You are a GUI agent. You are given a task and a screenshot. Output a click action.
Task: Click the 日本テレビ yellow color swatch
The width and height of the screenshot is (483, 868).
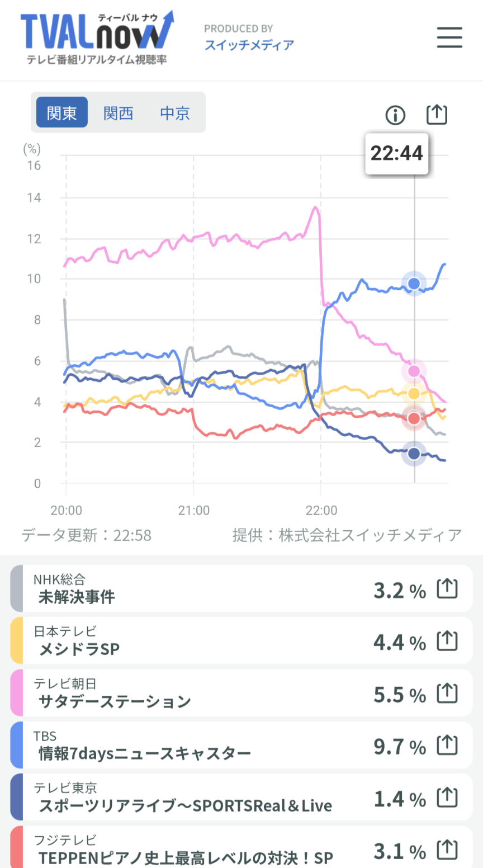17,640
